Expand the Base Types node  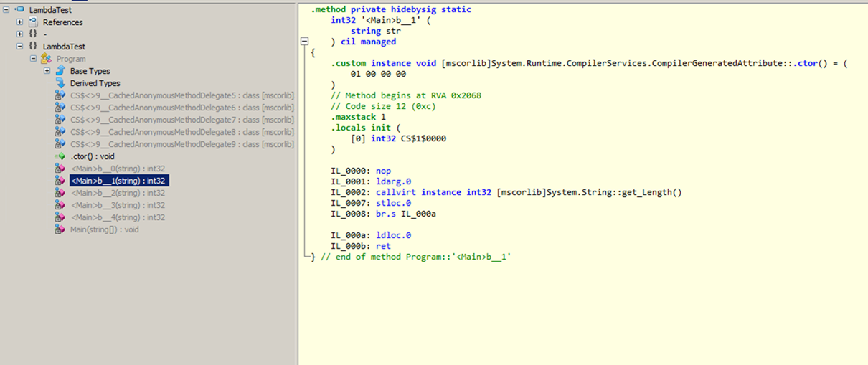click(x=47, y=71)
